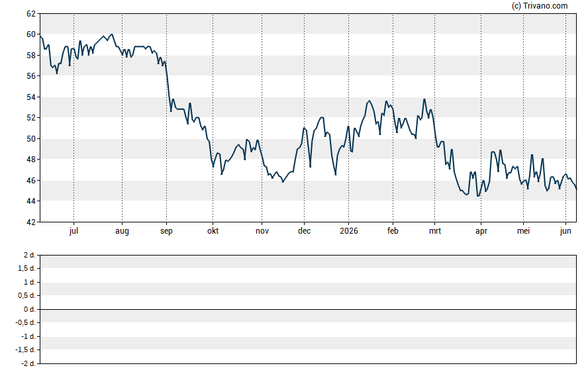Click the '-1 d.' lower chart axis label
Image resolution: width=588 pixels, height=374 pixels.
(x=28, y=336)
